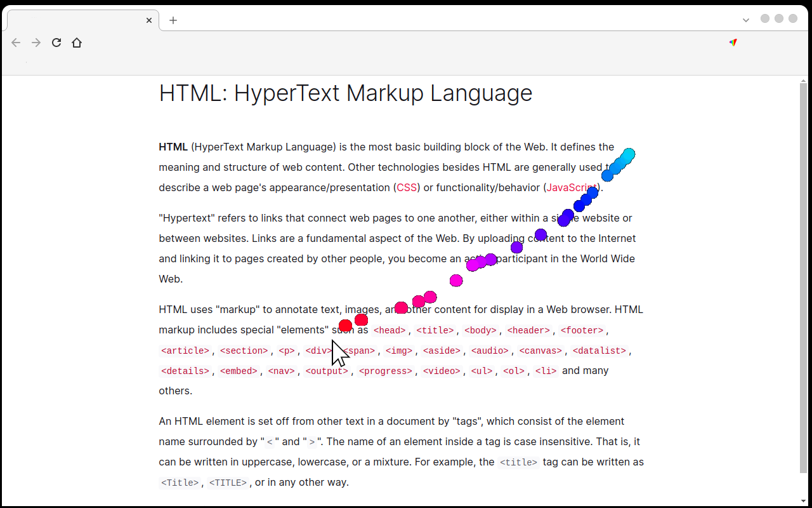This screenshot has height=508, width=812.
Task: Click the <aside> code element
Action: point(442,351)
